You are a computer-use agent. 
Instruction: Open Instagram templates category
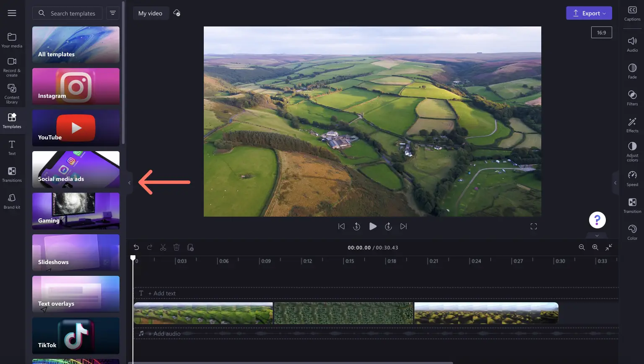click(x=76, y=86)
